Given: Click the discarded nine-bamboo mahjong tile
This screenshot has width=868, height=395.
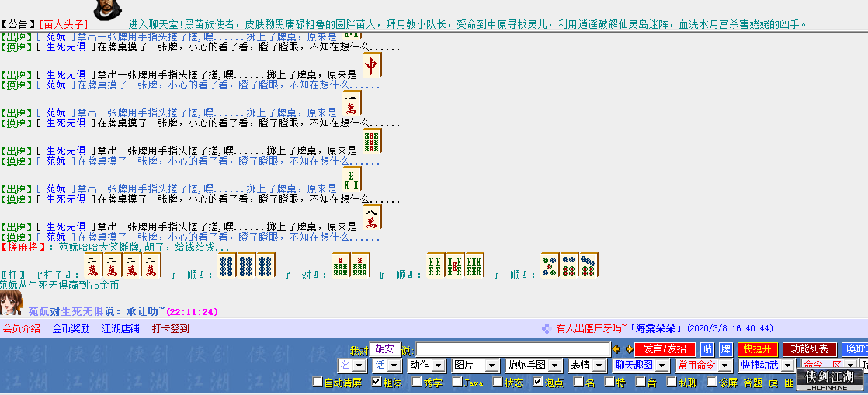Looking at the screenshot, I should pos(371,140).
